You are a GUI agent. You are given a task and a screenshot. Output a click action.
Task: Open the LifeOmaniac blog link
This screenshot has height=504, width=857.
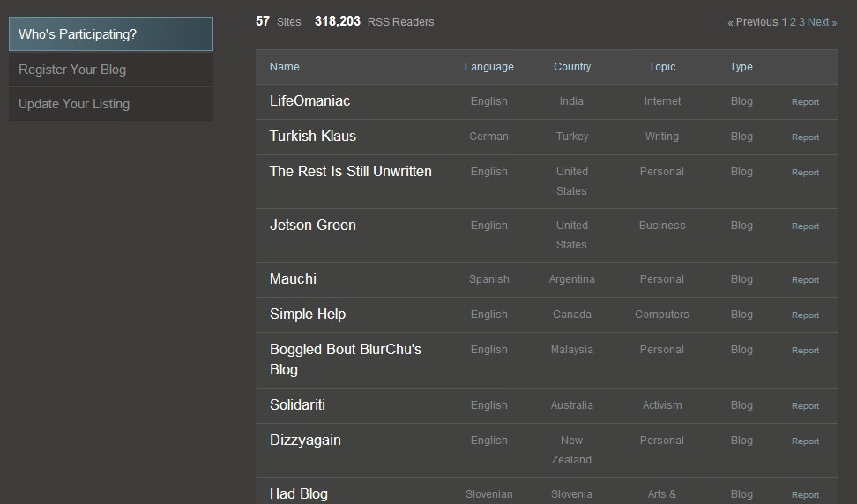309,101
